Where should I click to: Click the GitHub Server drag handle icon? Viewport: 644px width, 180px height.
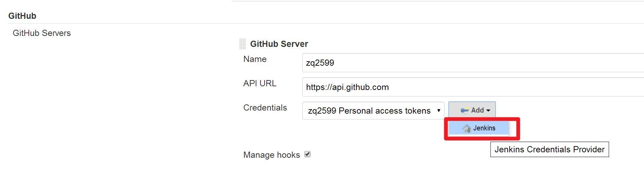coord(242,44)
